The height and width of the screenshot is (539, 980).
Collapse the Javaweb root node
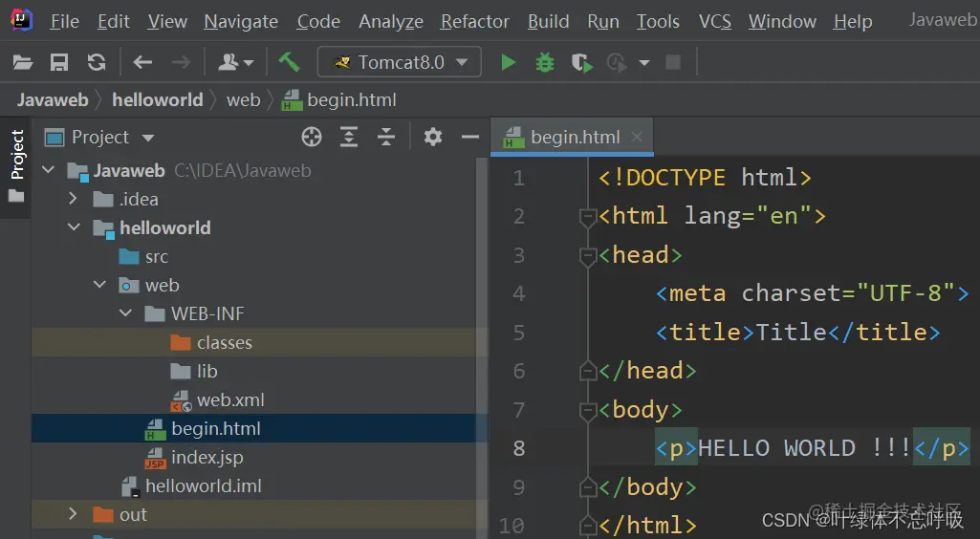(49, 170)
